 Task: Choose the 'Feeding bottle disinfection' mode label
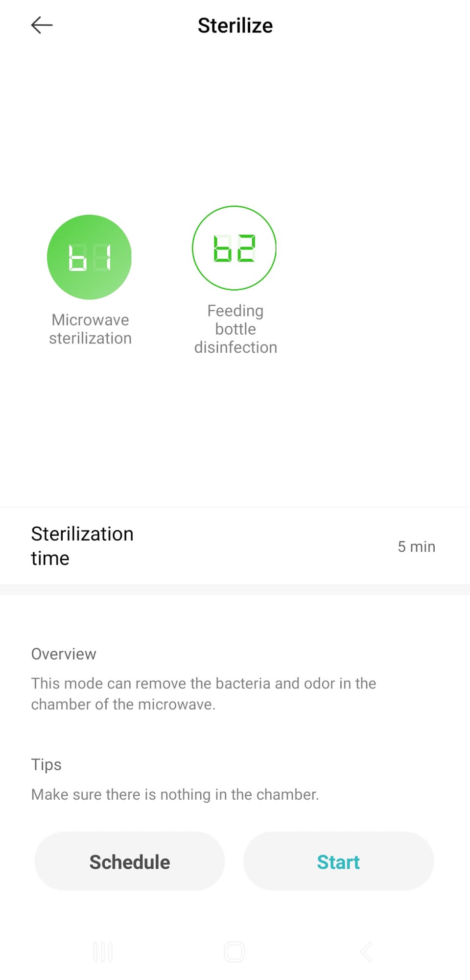235,329
